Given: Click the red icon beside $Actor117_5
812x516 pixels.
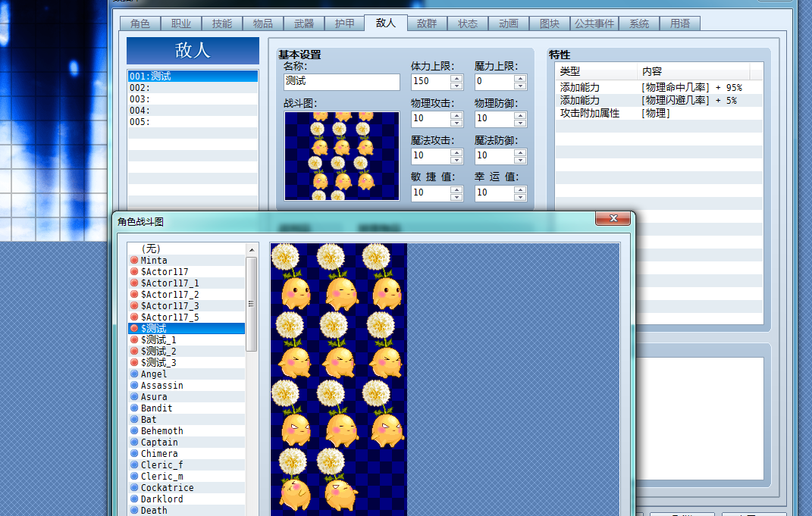Looking at the screenshot, I should coord(134,317).
